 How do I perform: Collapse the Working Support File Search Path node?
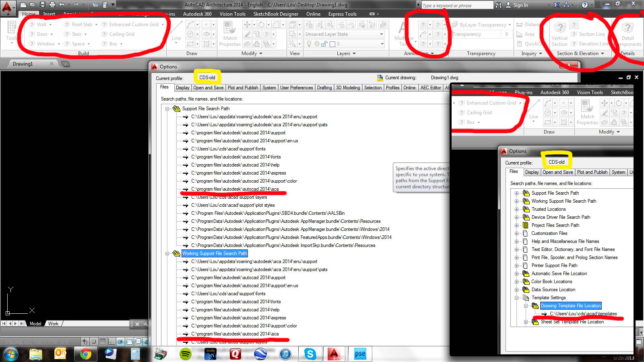tap(167, 253)
